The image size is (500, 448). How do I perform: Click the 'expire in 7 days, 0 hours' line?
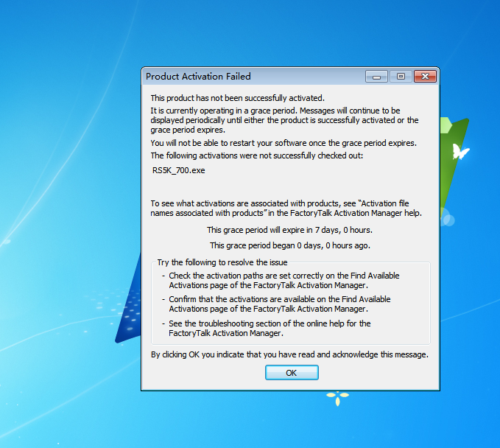pos(289,230)
